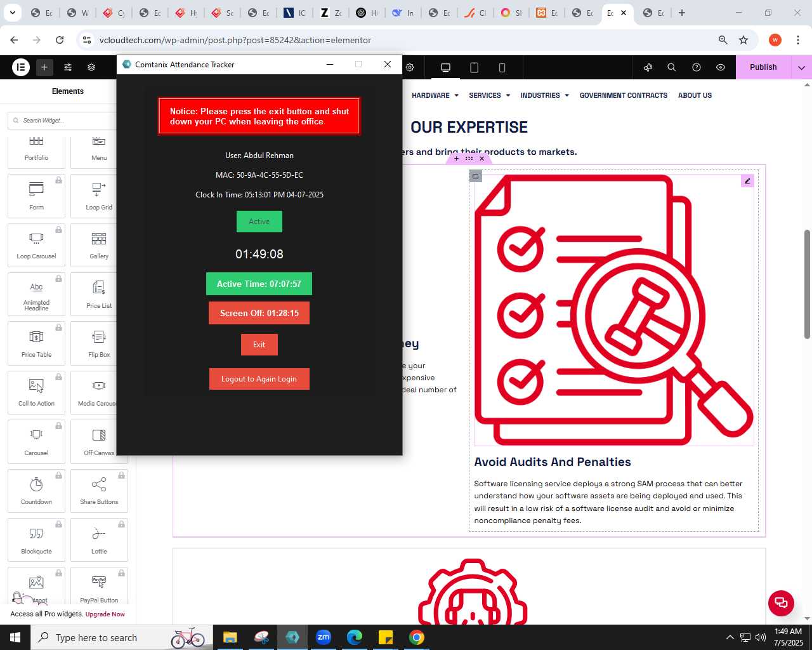The image size is (812, 650).
Task: Click the Screen Off time label
Action: point(259,313)
